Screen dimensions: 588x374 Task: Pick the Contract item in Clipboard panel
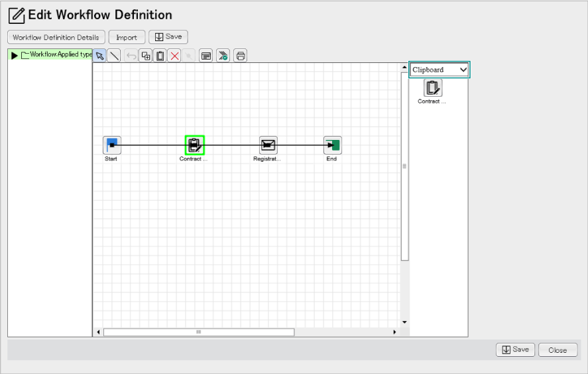[433, 88]
